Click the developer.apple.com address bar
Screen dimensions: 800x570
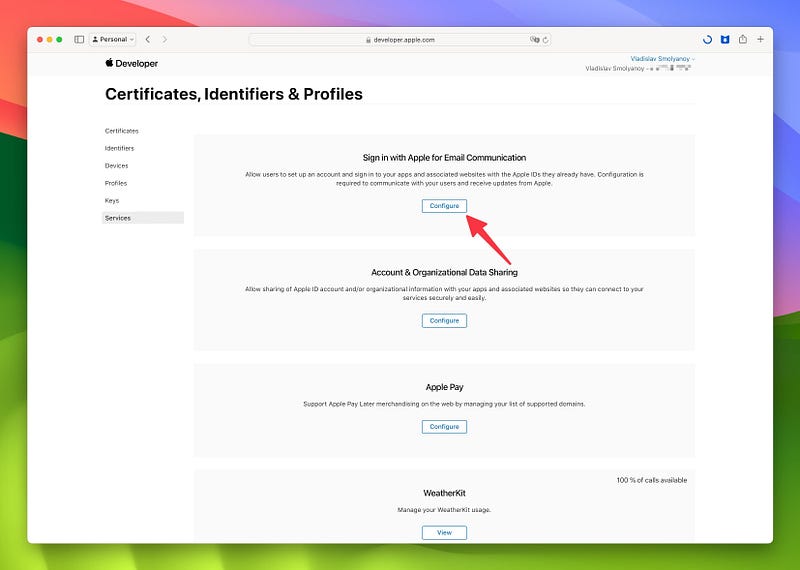coord(400,39)
